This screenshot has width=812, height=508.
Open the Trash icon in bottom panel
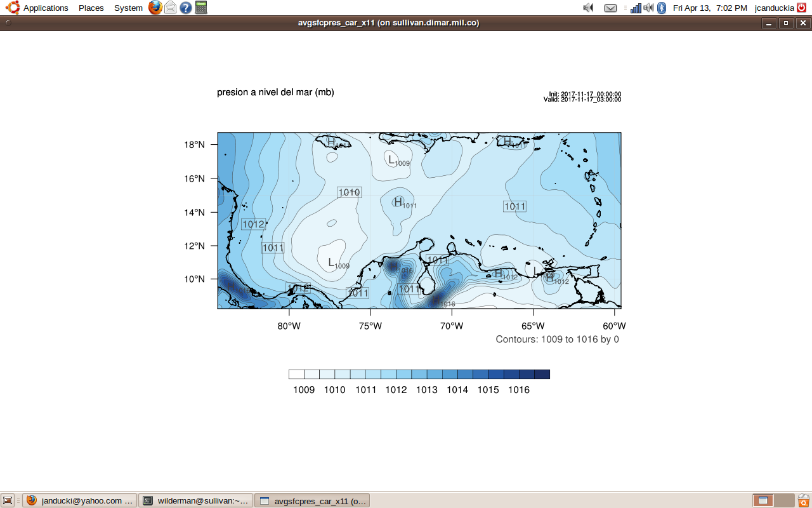click(x=804, y=500)
